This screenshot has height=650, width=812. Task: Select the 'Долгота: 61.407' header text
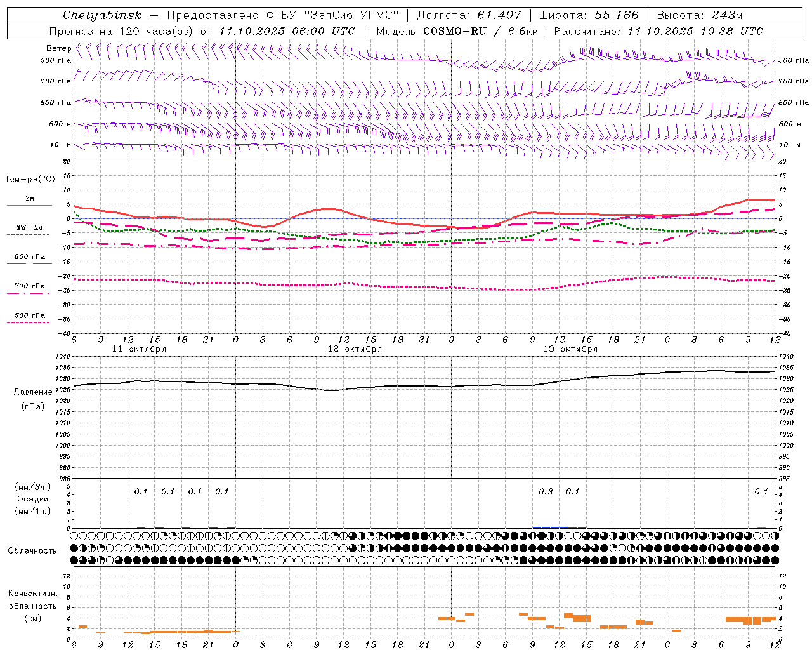tap(469, 15)
